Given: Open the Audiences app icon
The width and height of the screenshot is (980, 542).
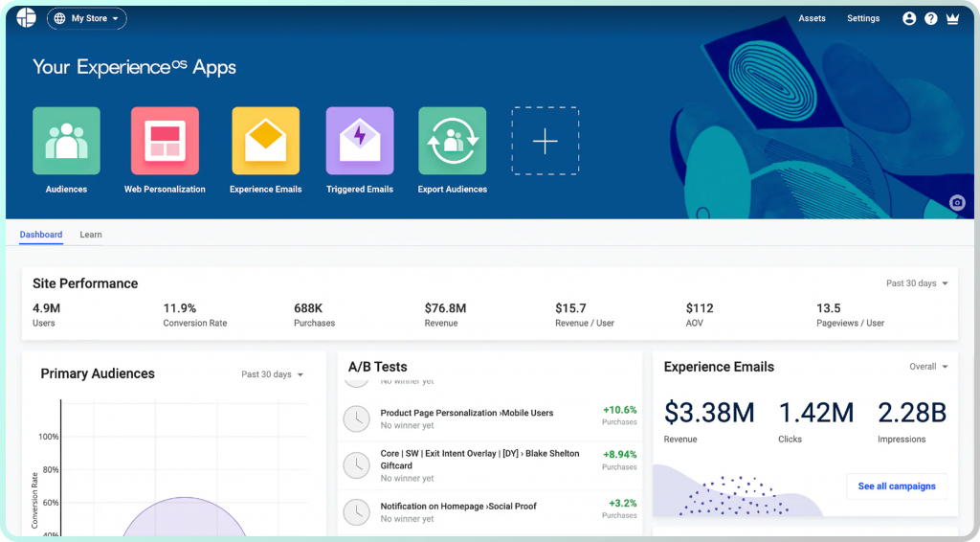Looking at the screenshot, I should click(66, 141).
